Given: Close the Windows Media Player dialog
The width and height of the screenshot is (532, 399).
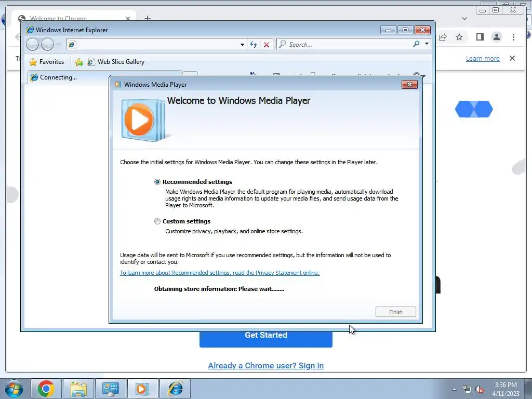Looking at the screenshot, I should [409, 85].
